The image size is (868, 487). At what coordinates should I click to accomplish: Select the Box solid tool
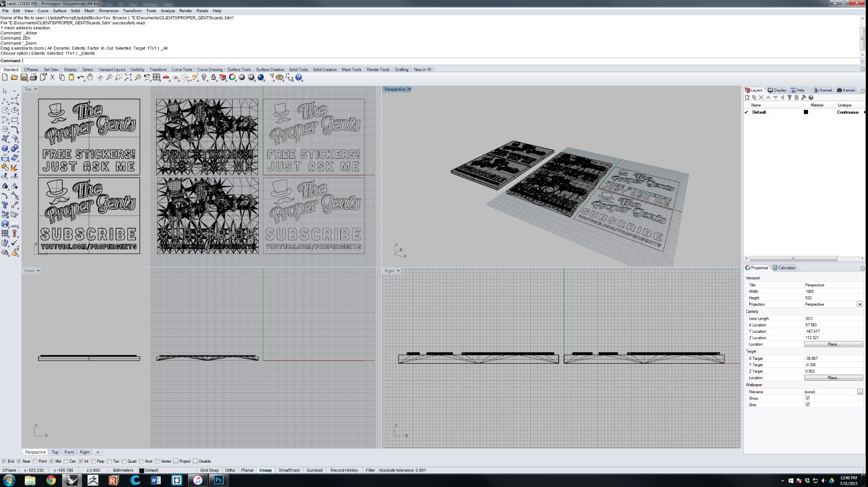pyautogui.click(x=5, y=148)
